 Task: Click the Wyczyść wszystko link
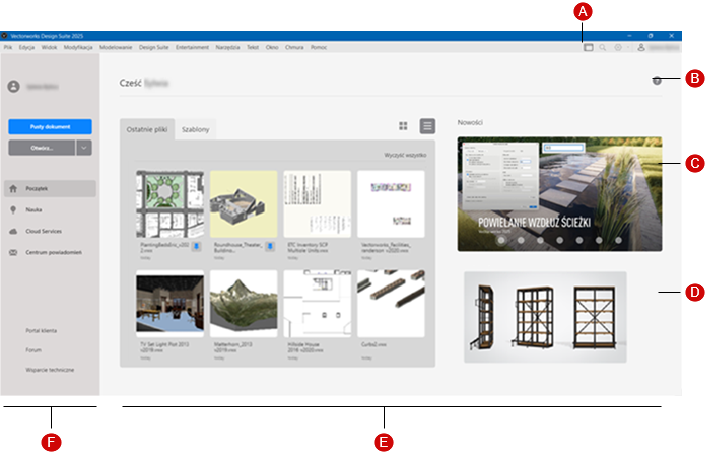[x=405, y=156]
